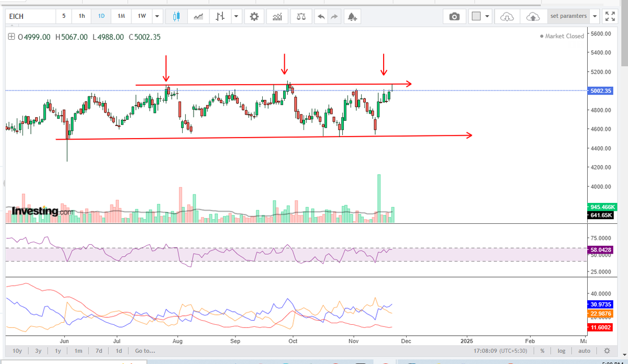Switch to area chart style icon

198,16
